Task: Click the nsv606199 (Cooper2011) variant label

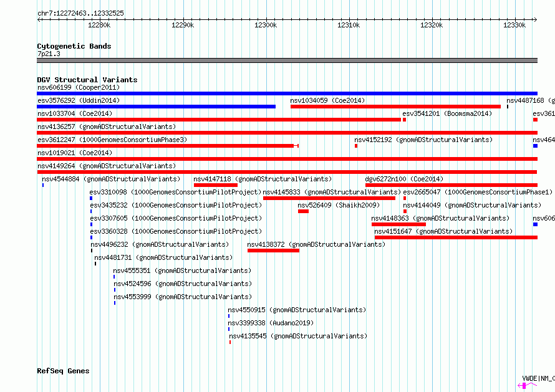Action: (79, 87)
